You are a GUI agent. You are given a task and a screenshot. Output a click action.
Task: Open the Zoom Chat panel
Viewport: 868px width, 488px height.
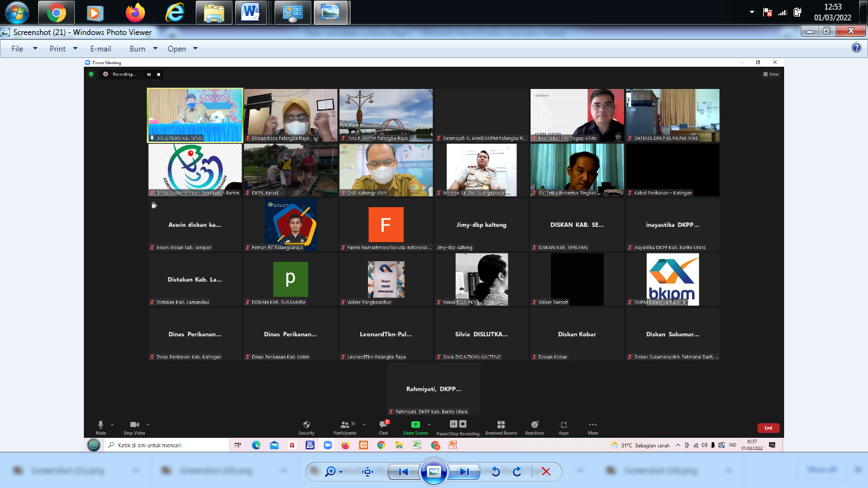pyautogui.click(x=383, y=427)
